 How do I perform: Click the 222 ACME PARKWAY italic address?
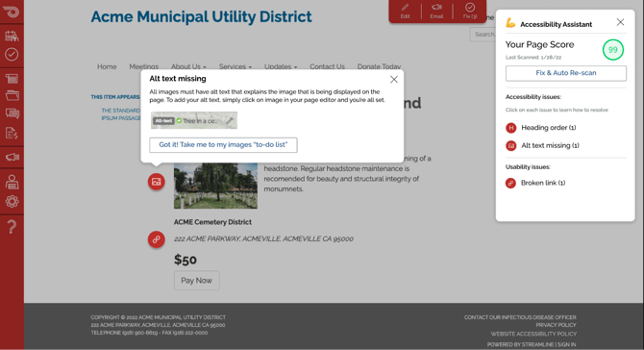tap(263, 239)
